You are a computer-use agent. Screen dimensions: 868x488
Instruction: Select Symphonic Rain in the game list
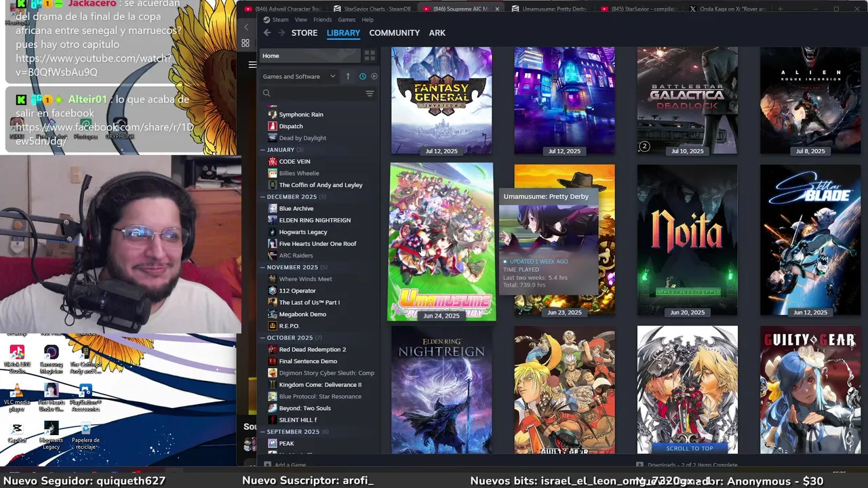tap(300, 115)
